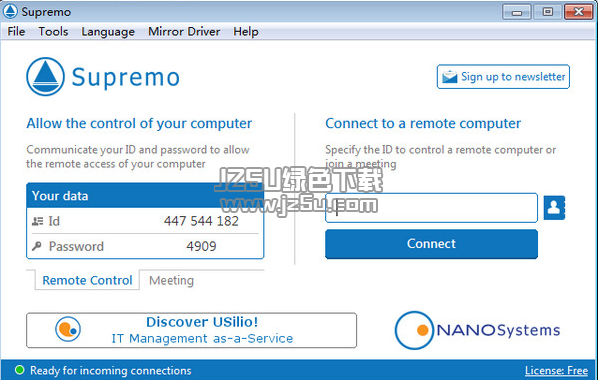Viewport: 598px width, 380px height.
Task: Click the key icon beside Password
Action: point(37,246)
